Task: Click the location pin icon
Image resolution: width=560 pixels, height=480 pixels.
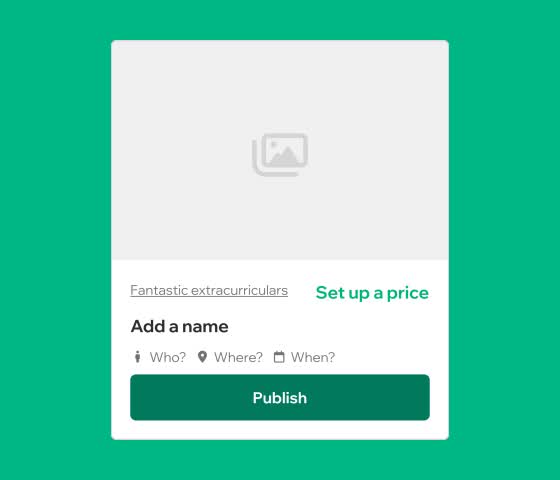Action: 202,357
